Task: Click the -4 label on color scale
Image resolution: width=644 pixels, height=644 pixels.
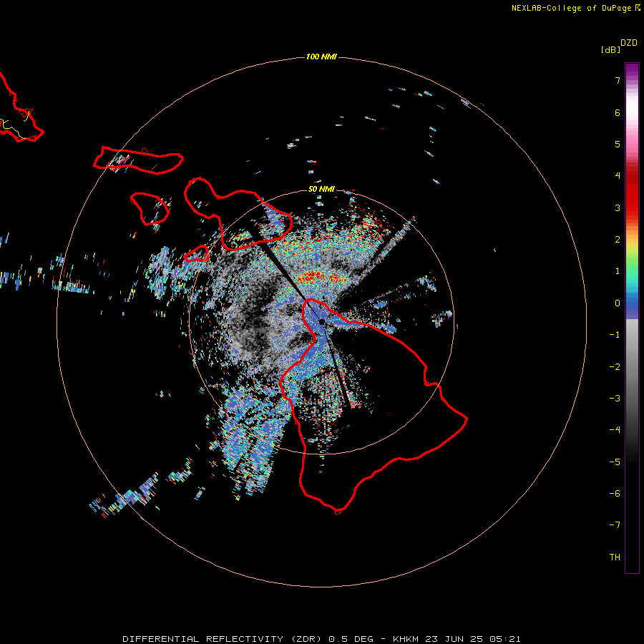Action: click(615, 429)
